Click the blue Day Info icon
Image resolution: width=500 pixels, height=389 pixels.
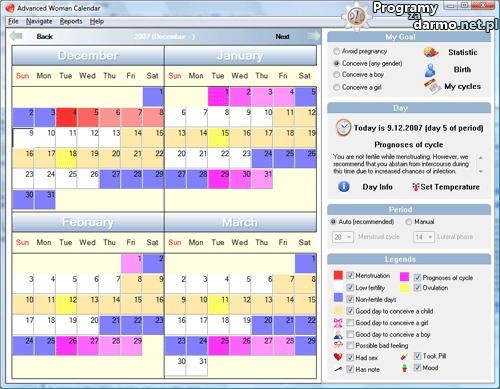(x=344, y=187)
